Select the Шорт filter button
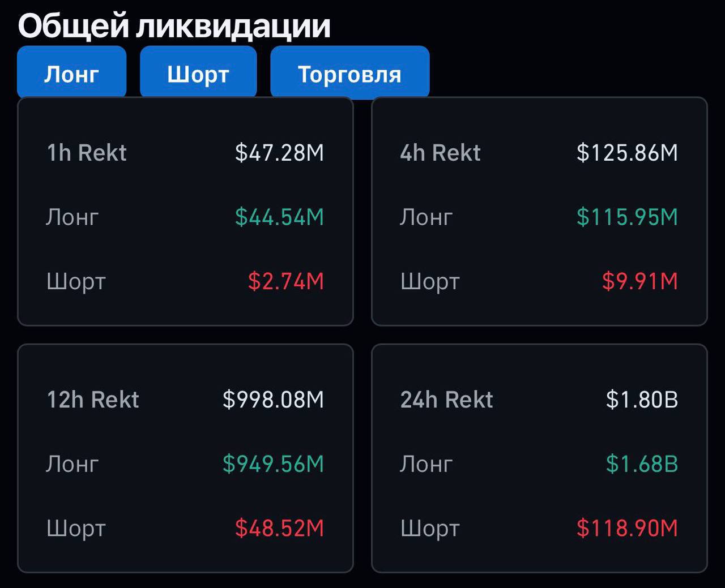Screen dimensions: 725x588 (x=198, y=72)
